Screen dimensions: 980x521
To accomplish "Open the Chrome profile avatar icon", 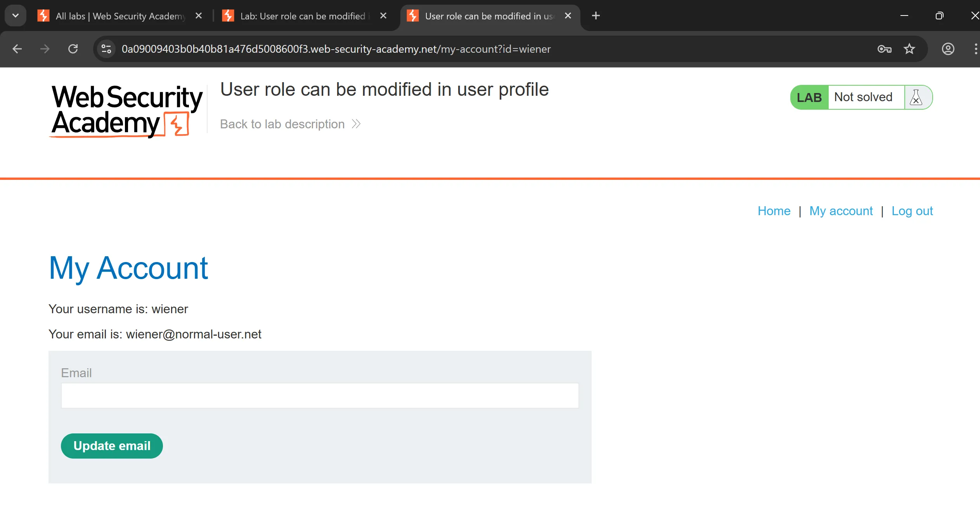I will pos(948,49).
